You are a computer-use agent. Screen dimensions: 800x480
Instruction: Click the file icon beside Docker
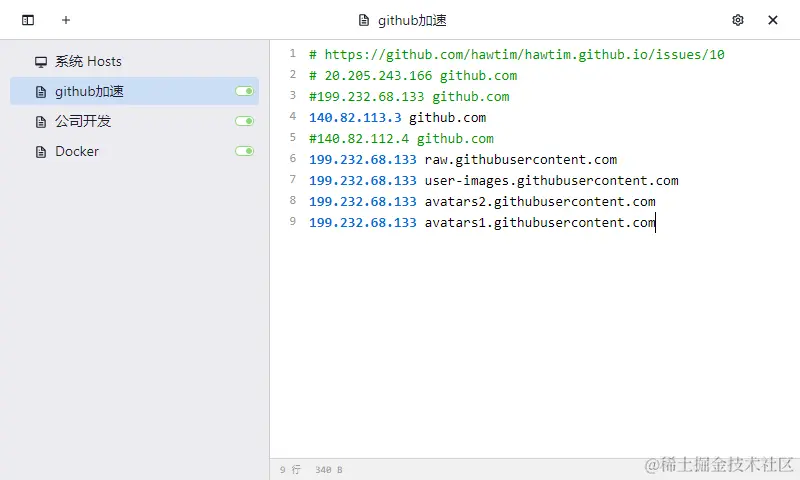(41, 151)
